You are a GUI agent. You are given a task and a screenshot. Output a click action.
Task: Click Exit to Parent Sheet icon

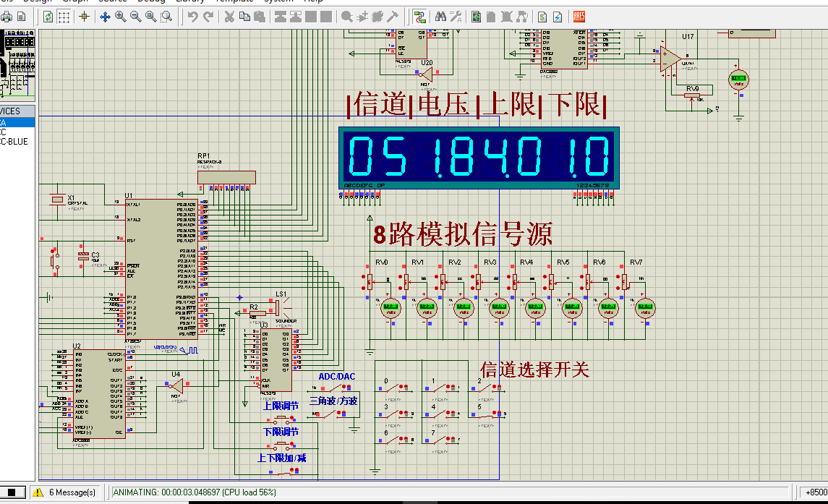tap(521, 17)
